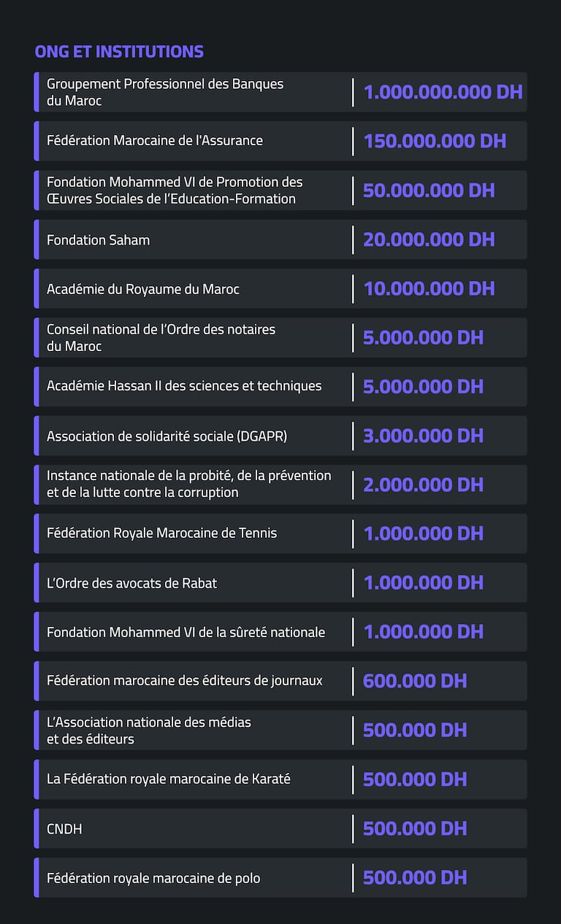Select Fédération Marocaine de l'Assurance entry
Image resolution: width=561 pixels, height=924 pixels.
point(155,141)
